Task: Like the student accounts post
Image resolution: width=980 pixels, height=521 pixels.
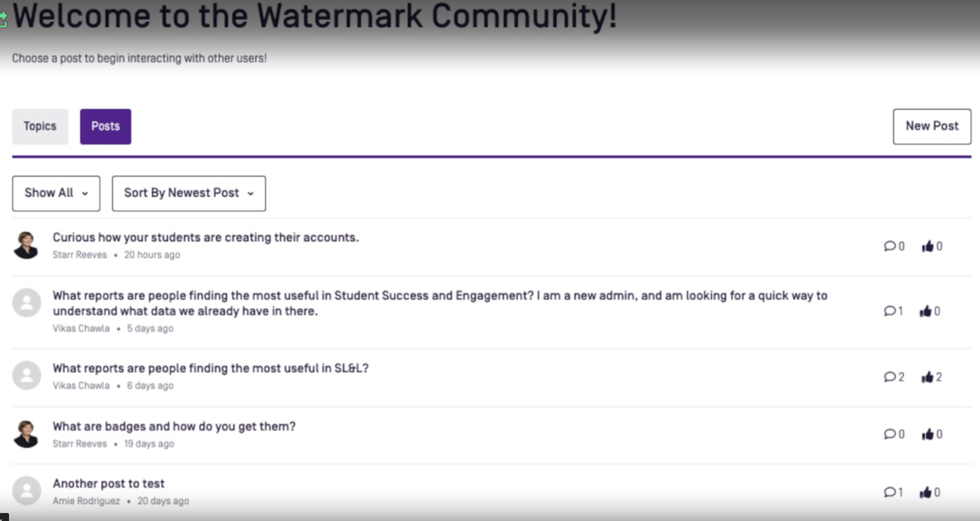Action: coord(927,246)
